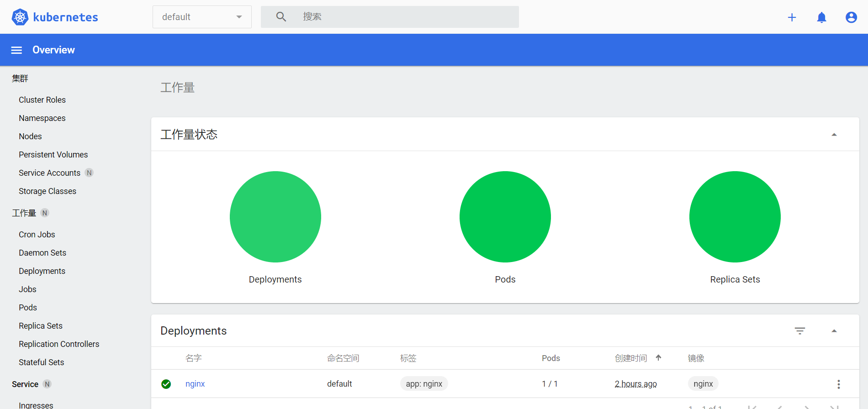The width and height of the screenshot is (868, 409).
Task: Click the Deployments status circle
Action: tap(275, 217)
